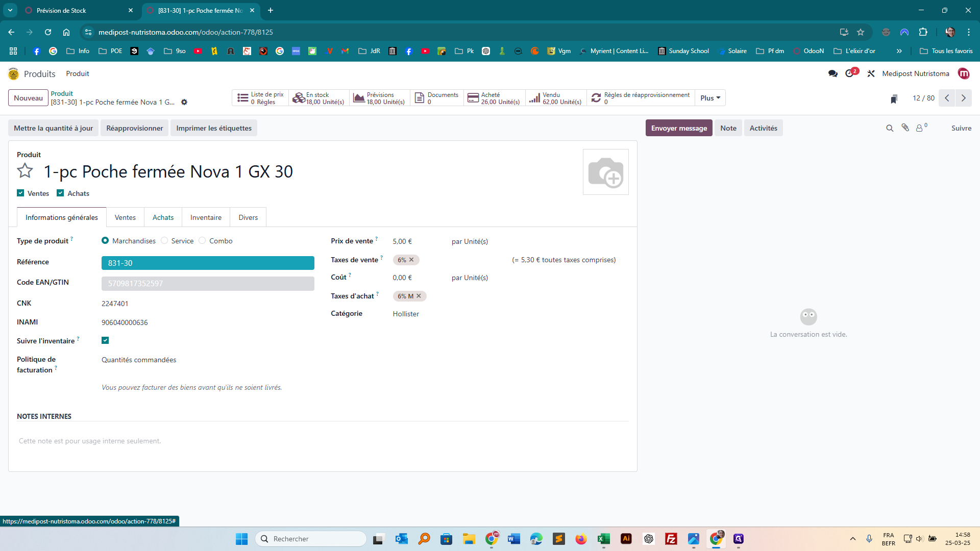Click Imprimer les étiquettes

tap(214, 128)
